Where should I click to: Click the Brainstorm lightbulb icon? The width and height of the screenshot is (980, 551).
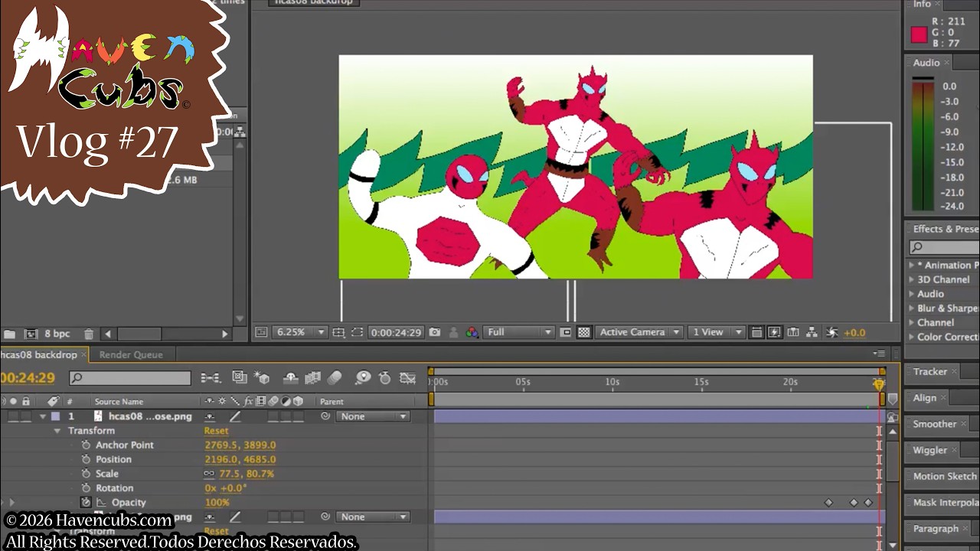[363, 378]
